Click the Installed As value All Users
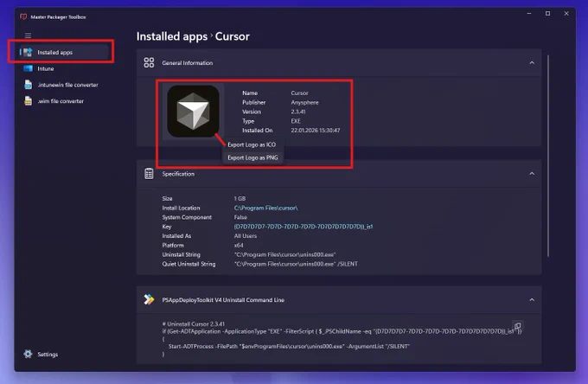 246,236
